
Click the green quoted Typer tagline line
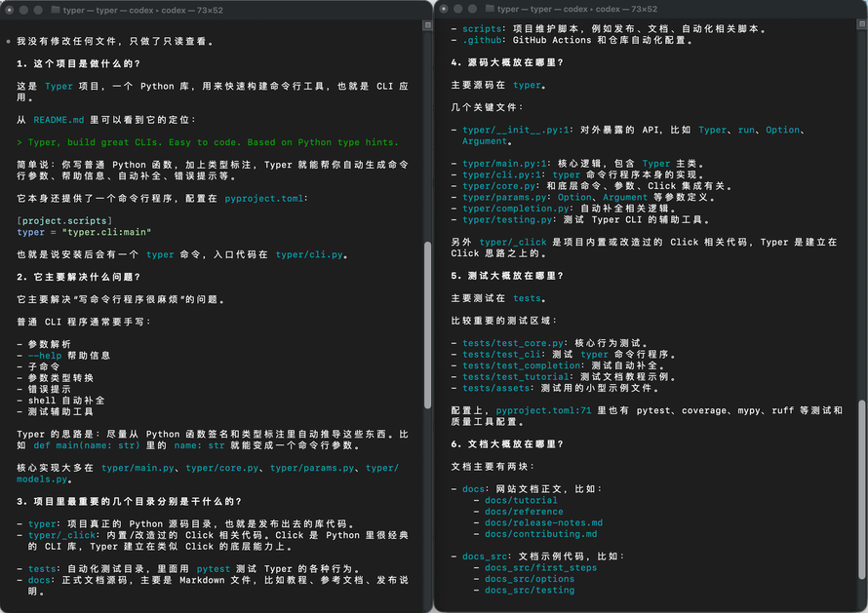(208, 142)
